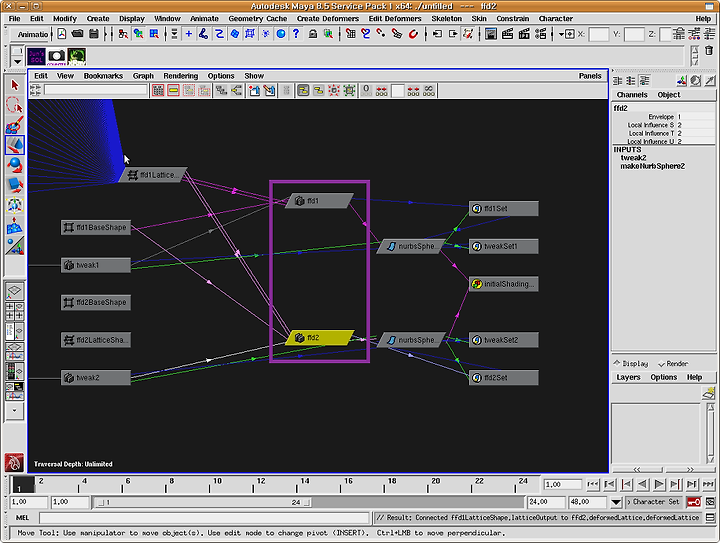Click the Character Set button
The width and height of the screenshot is (720, 543).
655,502
